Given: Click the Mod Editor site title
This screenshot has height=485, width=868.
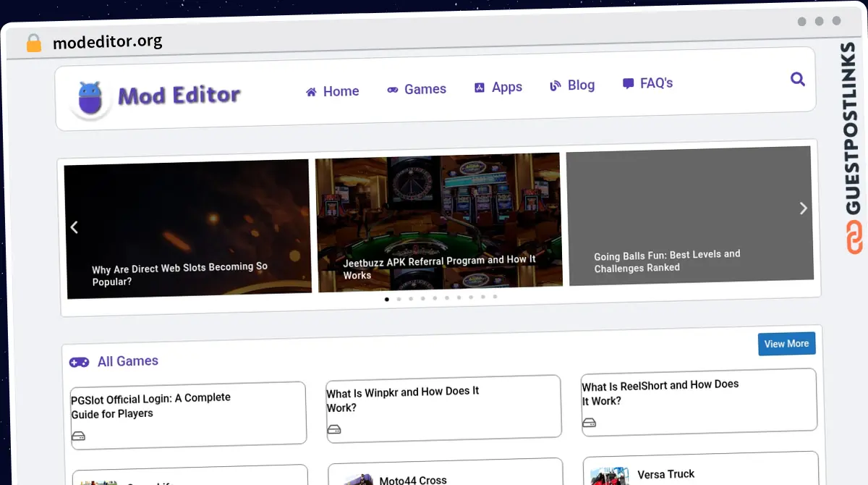Looking at the screenshot, I should click(x=179, y=95).
